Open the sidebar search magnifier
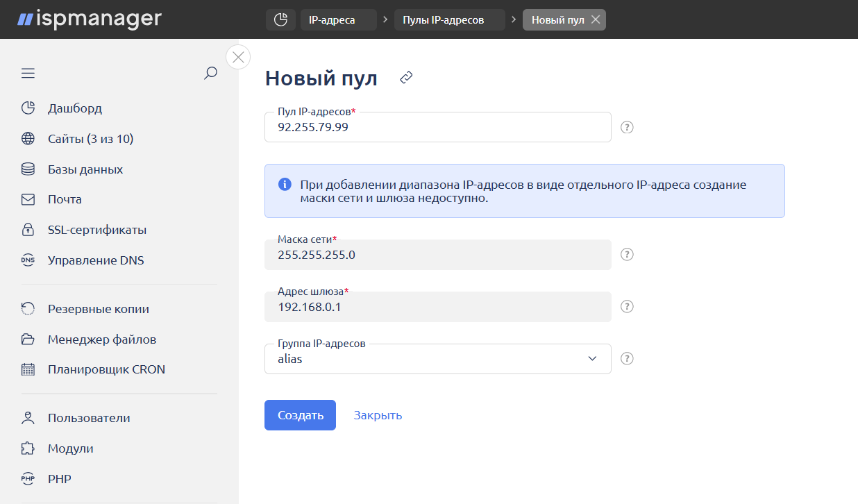This screenshot has width=858, height=504. pyautogui.click(x=210, y=74)
